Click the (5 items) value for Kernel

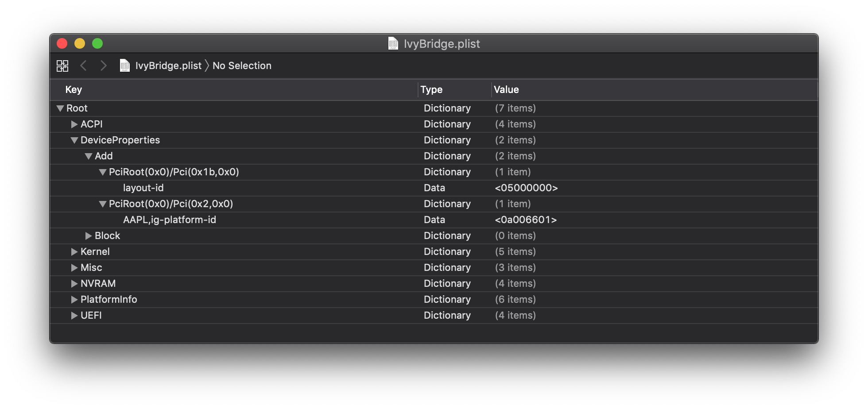click(515, 251)
